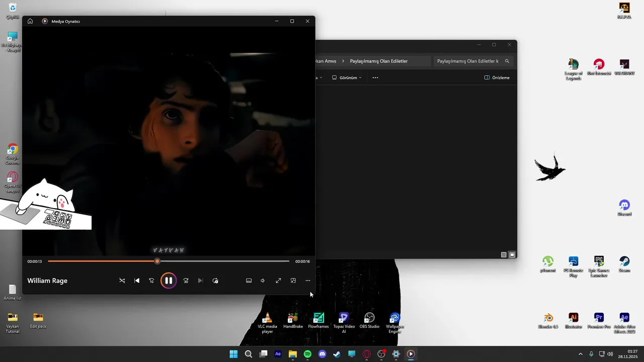The image size is (644, 362).
Task: Select the R.E.P.O. desktop icon
Action: pyautogui.click(x=624, y=11)
